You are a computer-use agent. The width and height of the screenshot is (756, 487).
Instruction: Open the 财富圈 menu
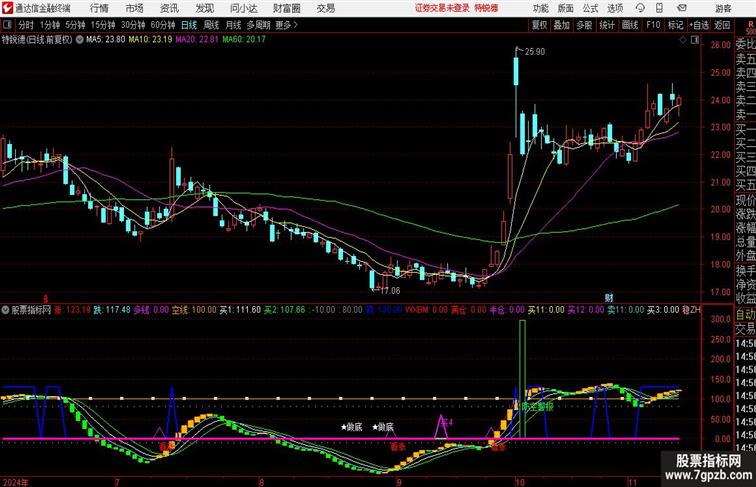286,8
